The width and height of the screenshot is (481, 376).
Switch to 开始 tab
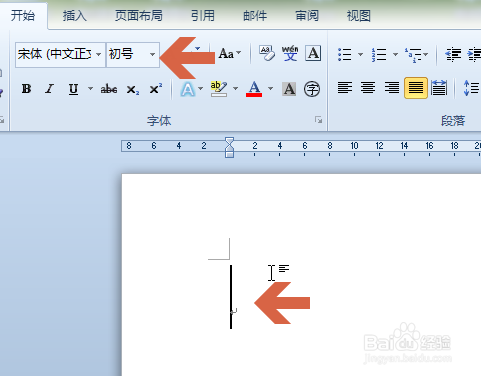click(x=23, y=16)
